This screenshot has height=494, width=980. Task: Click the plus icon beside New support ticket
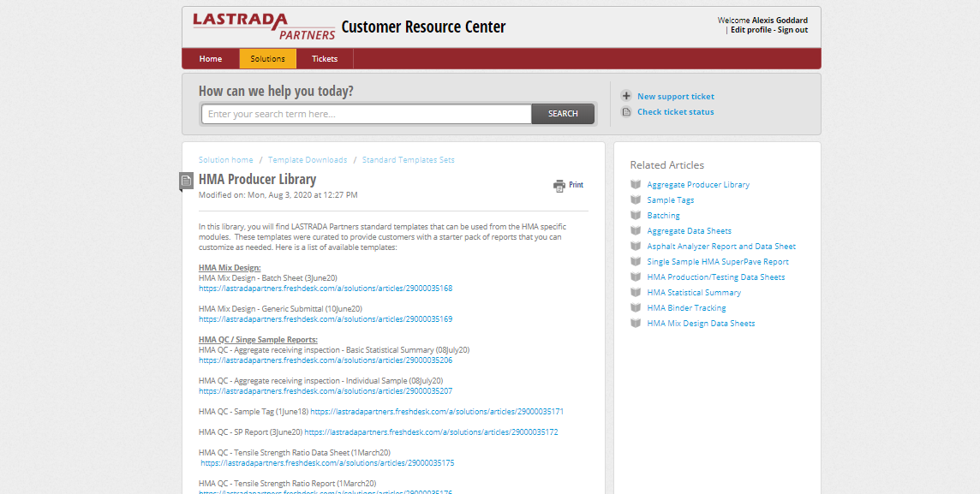tap(626, 96)
